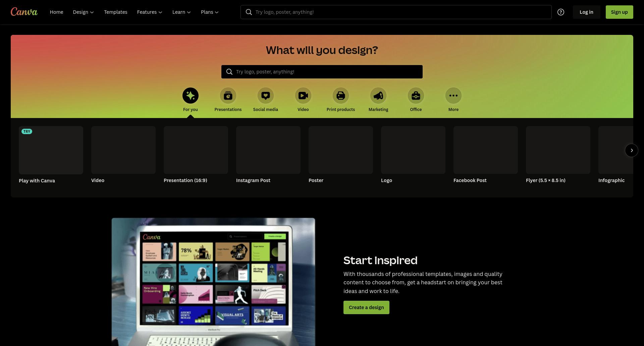This screenshot has width=644, height=346.
Task: Expand the Learn dropdown menu
Action: pos(181,12)
